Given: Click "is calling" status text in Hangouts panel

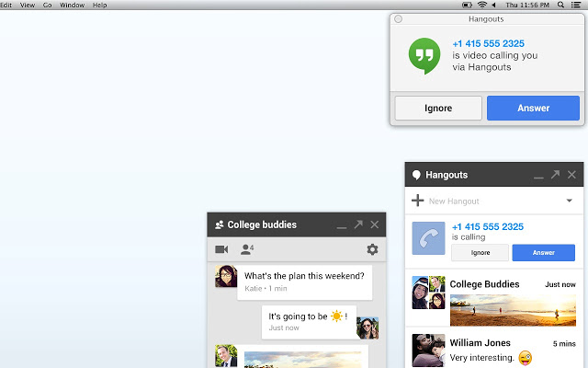Looking at the screenshot, I should point(469,237).
